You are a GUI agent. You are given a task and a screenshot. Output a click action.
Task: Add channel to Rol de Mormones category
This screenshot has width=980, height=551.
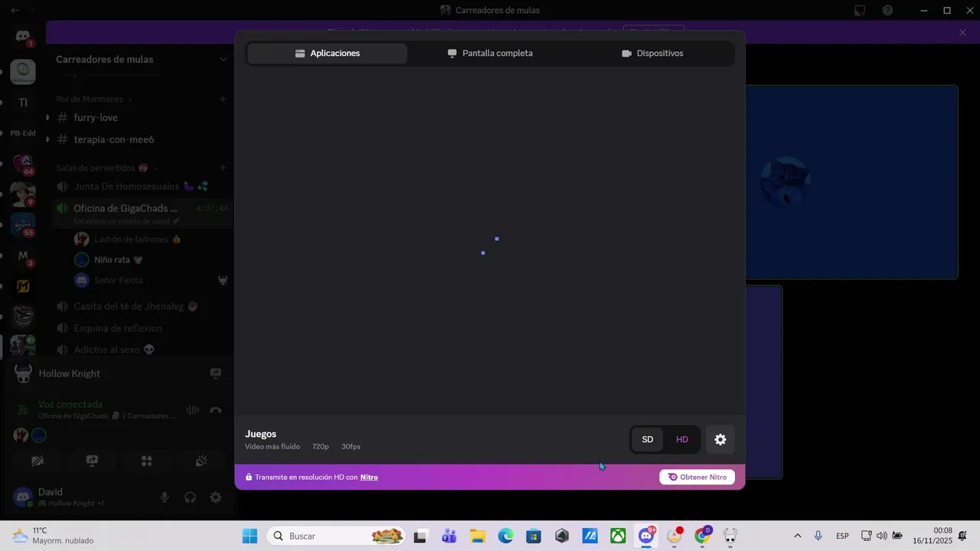coord(223,99)
